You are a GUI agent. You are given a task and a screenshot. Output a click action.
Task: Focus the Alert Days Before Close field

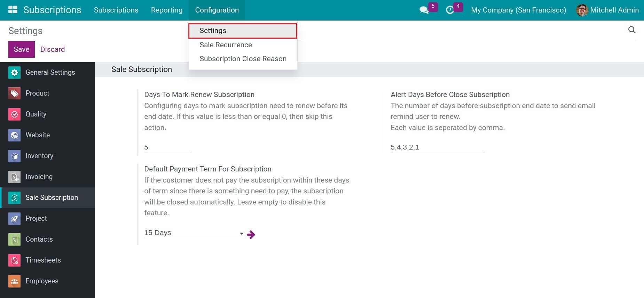437,147
